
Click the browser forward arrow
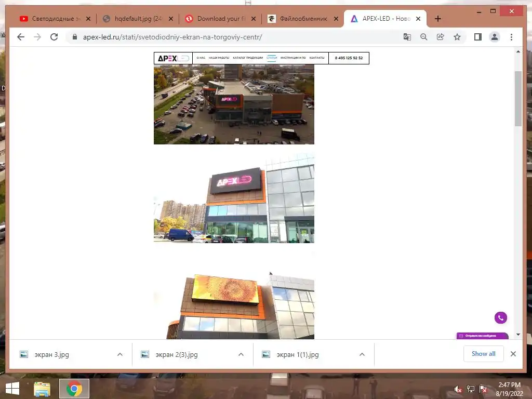37,37
